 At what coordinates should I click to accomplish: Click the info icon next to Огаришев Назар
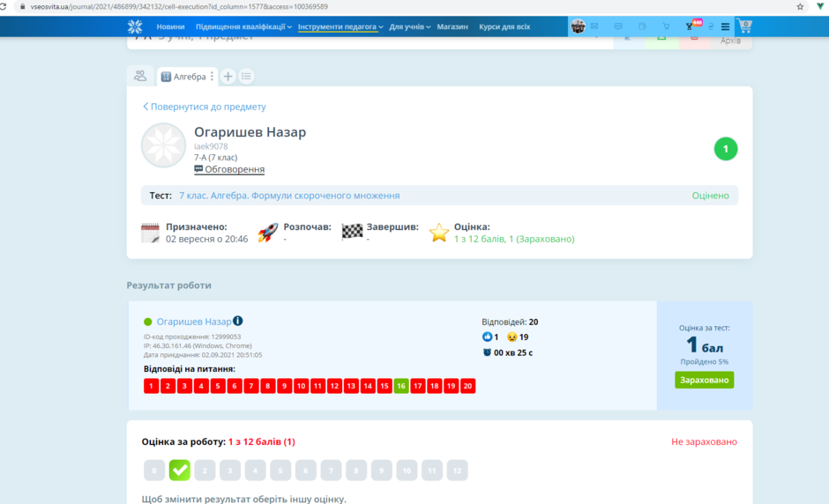238,321
